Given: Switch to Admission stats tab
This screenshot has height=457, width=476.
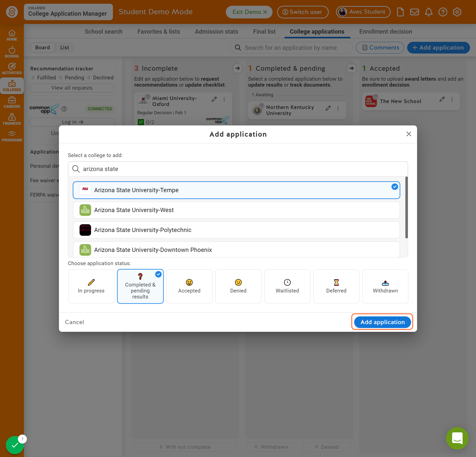Looking at the screenshot, I should [216, 32].
